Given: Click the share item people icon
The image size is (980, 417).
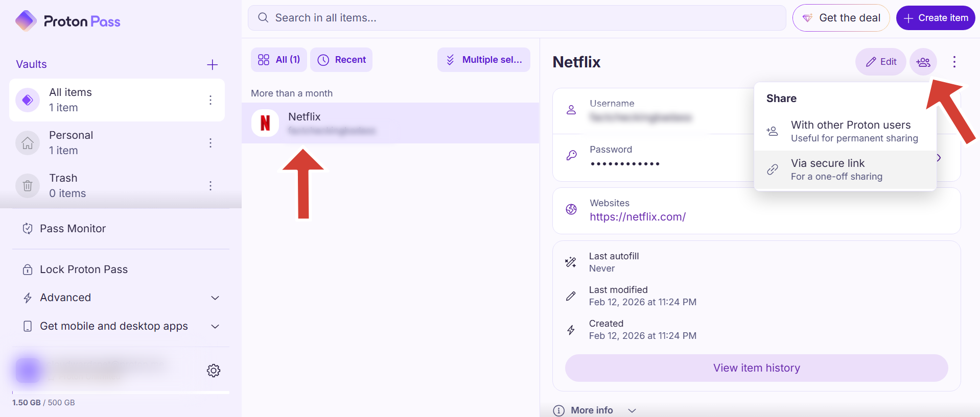Looking at the screenshot, I should click(x=923, y=62).
